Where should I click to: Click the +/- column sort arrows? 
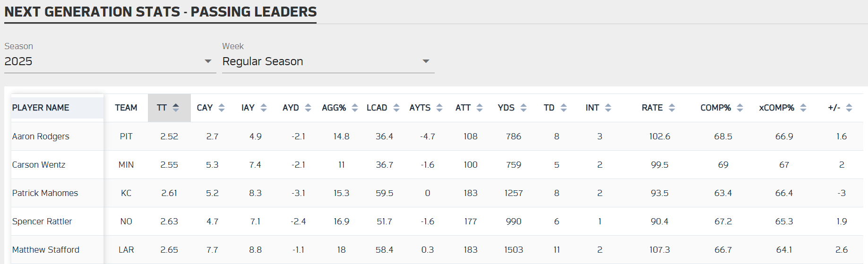[x=849, y=108]
